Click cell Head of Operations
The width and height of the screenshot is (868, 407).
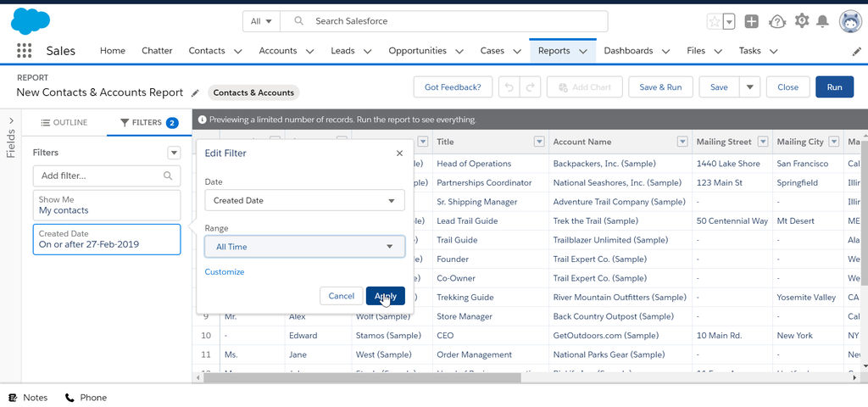[x=474, y=164]
